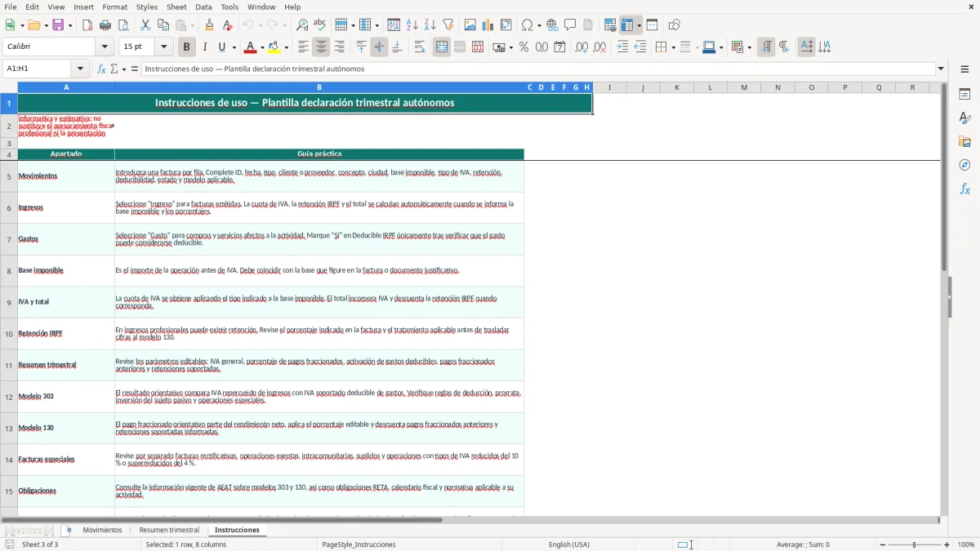Select row 8 header

click(x=9, y=270)
